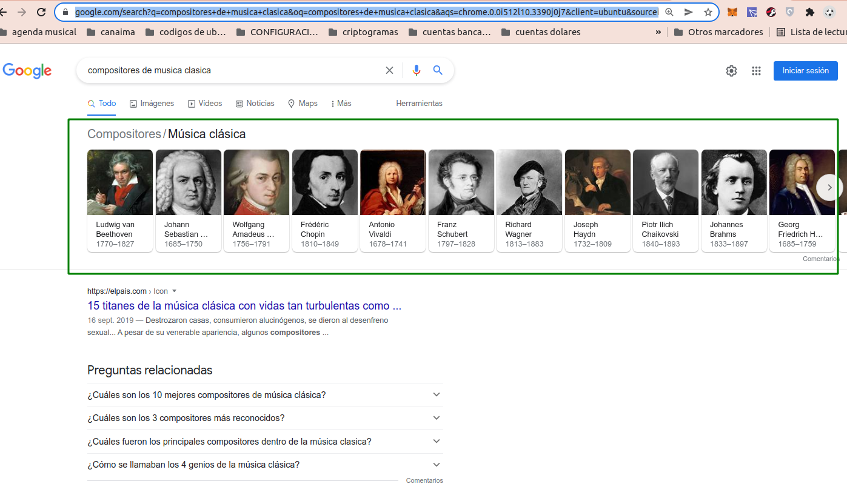This screenshot has height=504, width=847.
Task: Expand the 10 mejores compositores question
Action: point(436,395)
